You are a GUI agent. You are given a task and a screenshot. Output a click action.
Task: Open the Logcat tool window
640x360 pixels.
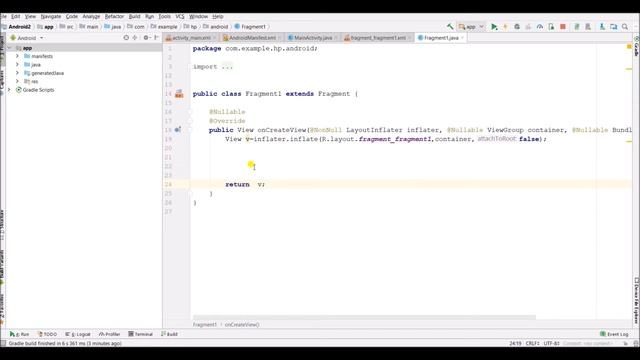pyautogui.click(x=78, y=334)
